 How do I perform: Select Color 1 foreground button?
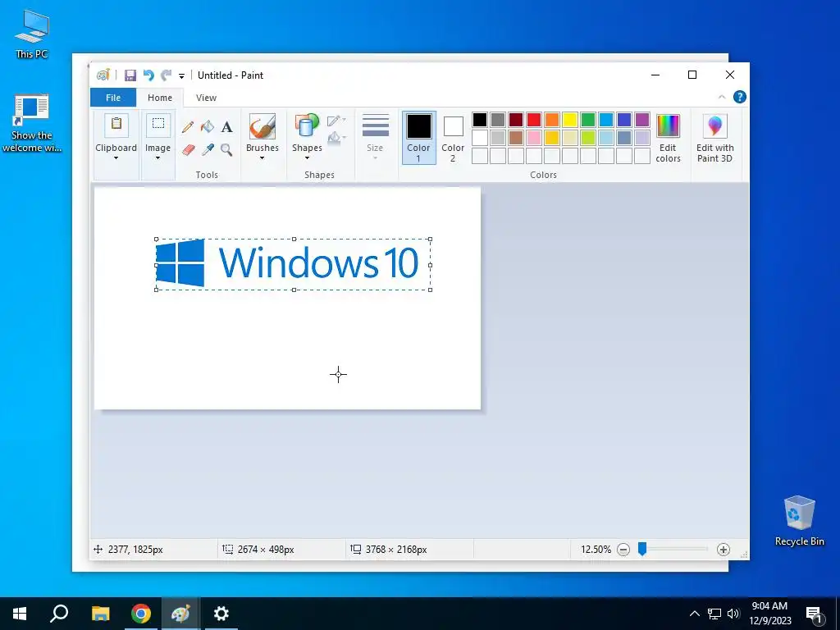click(x=418, y=138)
